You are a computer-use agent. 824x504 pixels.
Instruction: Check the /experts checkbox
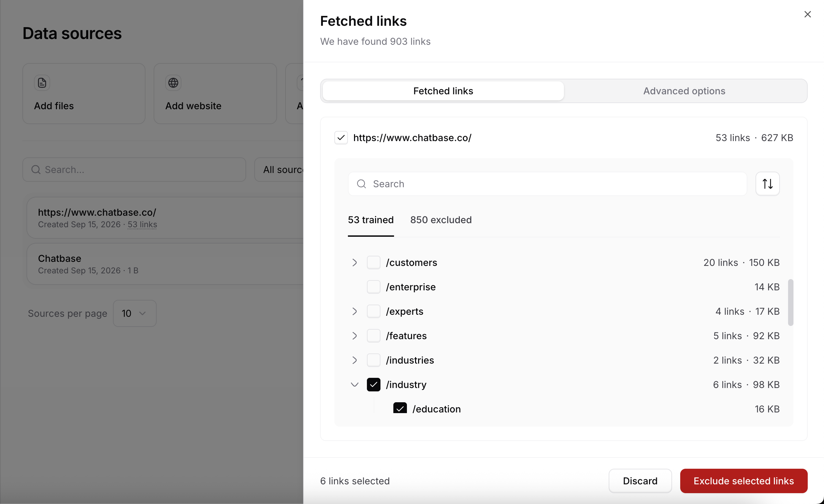(x=373, y=311)
